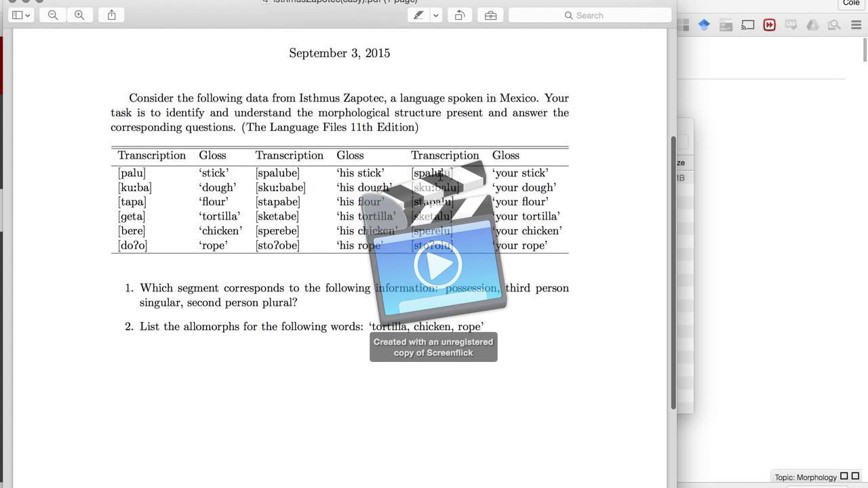Screen dimensions: 868x488
Task: Zoom out of the PDF page
Action: pos(53,15)
